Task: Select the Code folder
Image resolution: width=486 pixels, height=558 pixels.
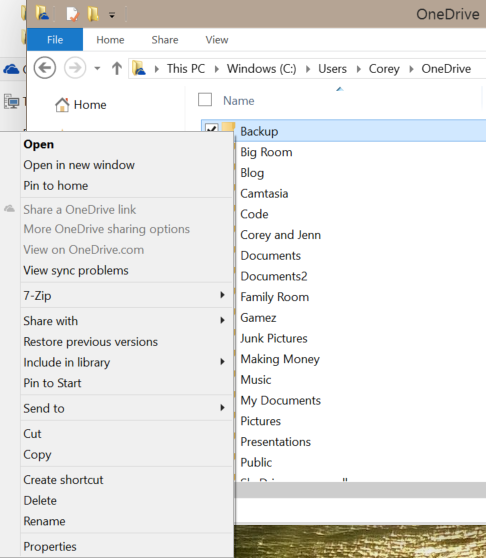Action: click(254, 214)
